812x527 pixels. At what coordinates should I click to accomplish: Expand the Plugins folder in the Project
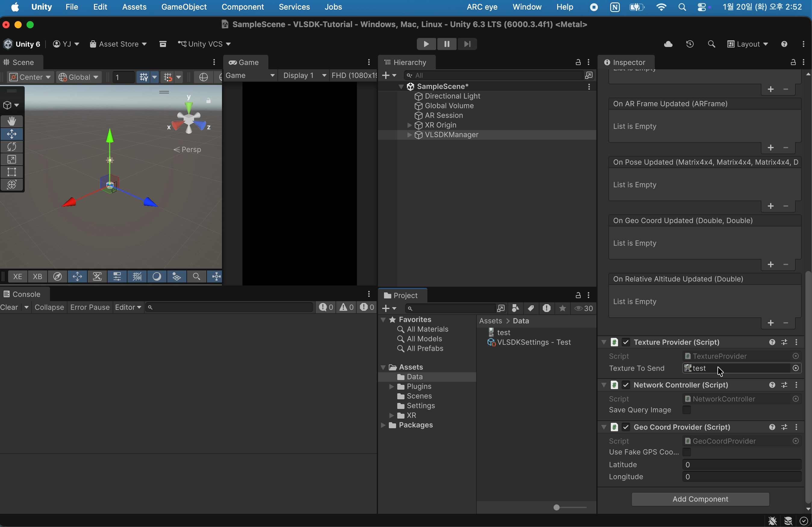392,387
